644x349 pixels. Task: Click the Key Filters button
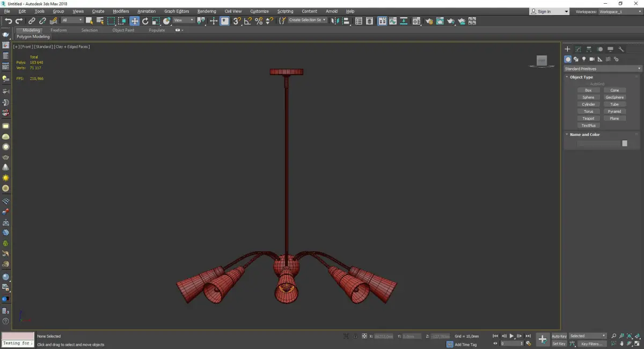pos(592,344)
